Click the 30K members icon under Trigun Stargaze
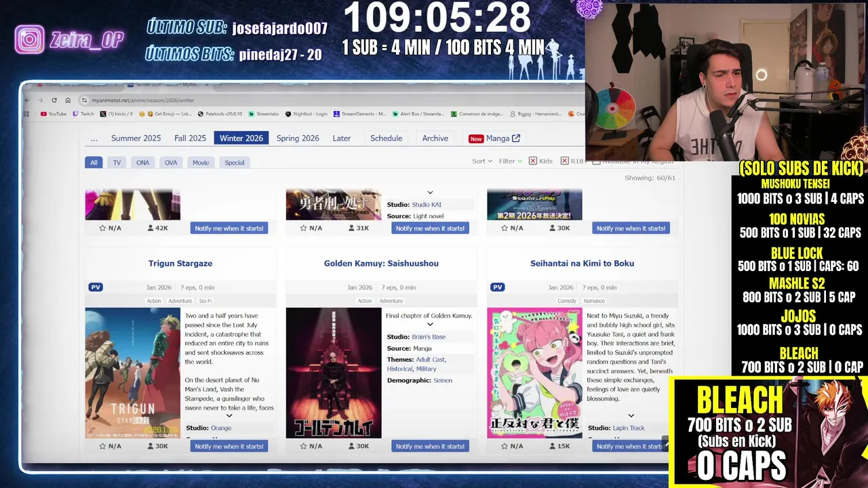Image resolution: width=868 pixels, height=488 pixels. coord(150,446)
